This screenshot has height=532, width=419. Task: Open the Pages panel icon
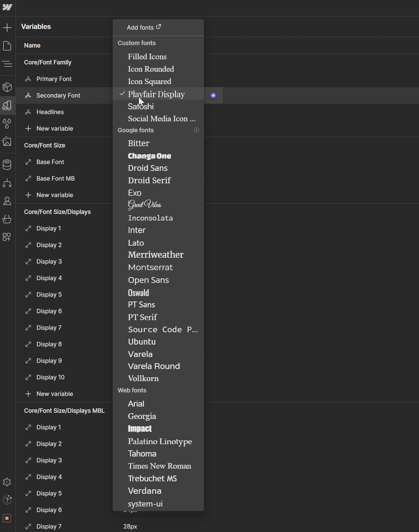click(x=7, y=46)
